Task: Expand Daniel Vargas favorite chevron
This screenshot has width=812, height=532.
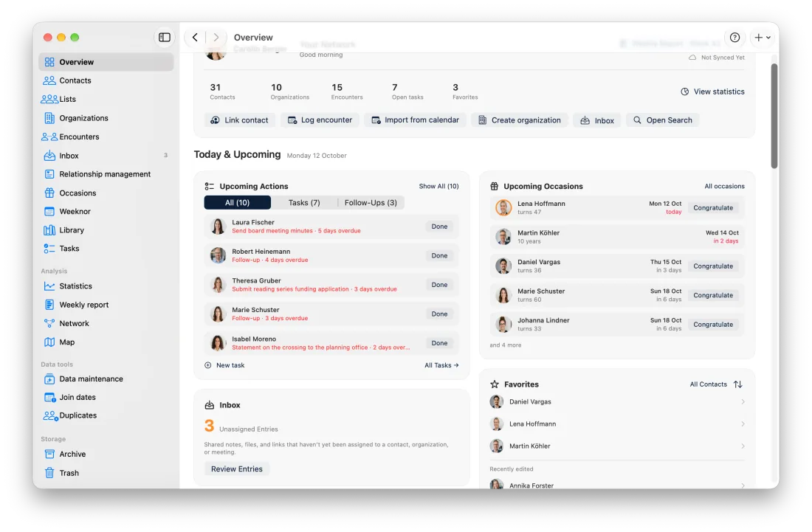Action: coord(743,402)
